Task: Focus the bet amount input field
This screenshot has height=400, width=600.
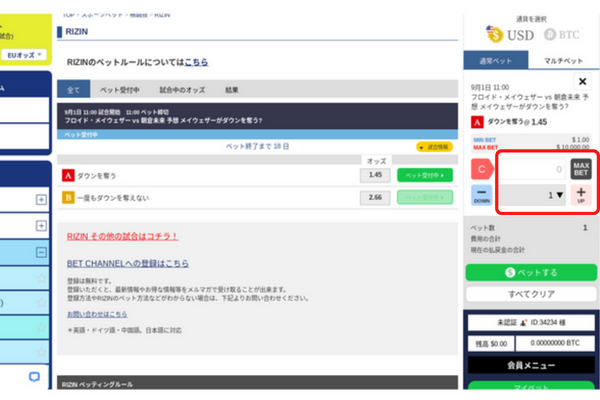Action: (532, 169)
